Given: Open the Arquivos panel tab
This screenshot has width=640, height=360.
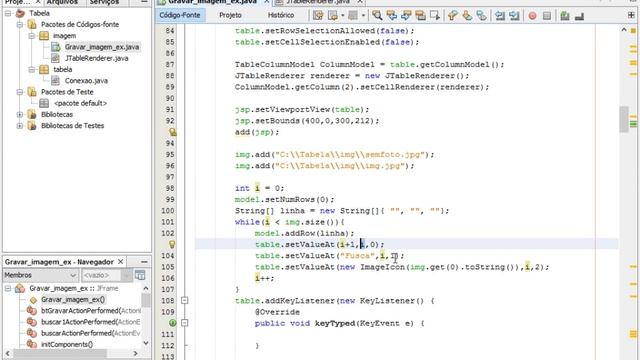Looking at the screenshot, I should (x=62, y=2).
